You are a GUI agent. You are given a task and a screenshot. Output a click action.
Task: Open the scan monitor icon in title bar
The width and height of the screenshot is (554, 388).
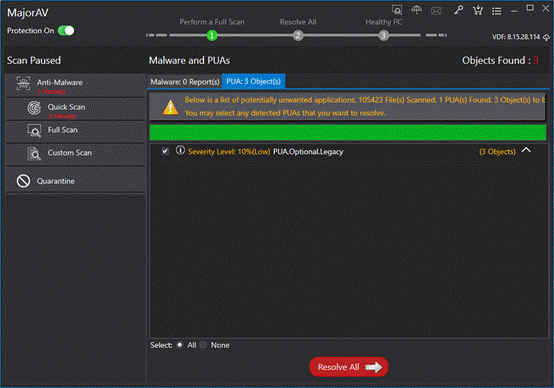point(397,10)
